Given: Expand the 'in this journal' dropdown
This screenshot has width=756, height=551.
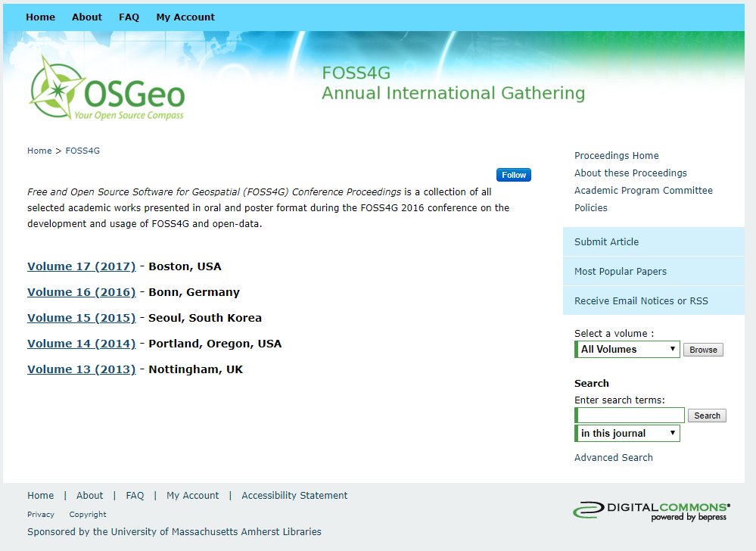Looking at the screenshot, I should (627, 433).
